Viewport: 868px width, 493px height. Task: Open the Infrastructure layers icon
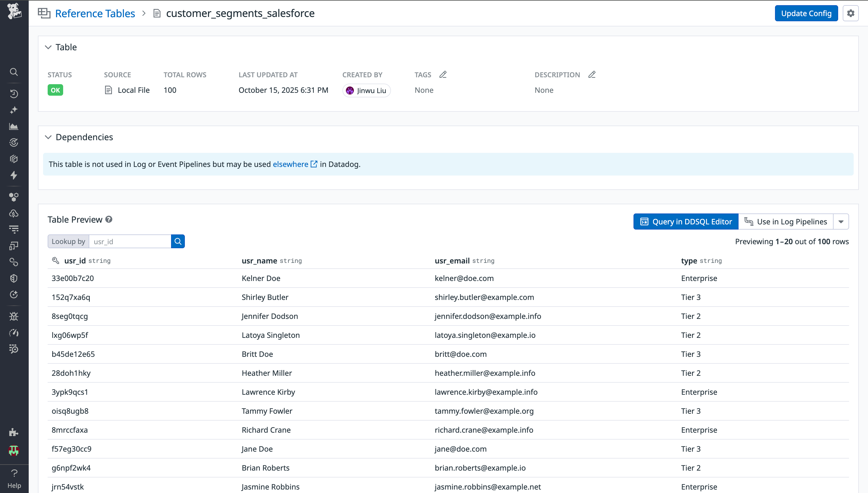14,159
